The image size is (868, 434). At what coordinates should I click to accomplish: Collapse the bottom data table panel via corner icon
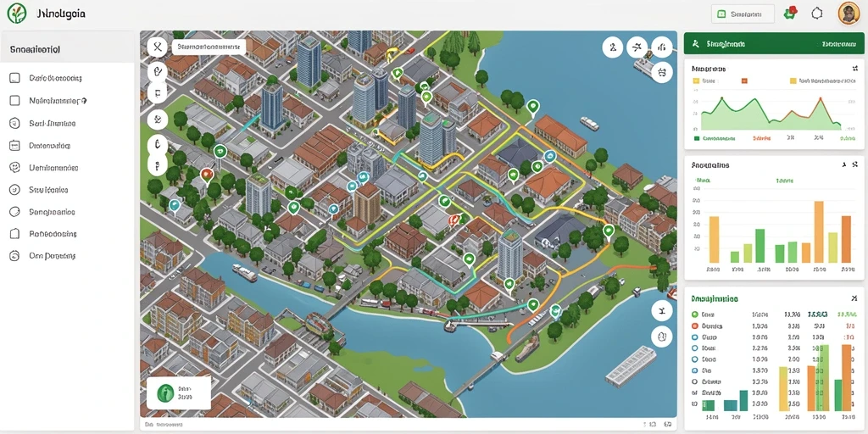click(x=854, y=298)
